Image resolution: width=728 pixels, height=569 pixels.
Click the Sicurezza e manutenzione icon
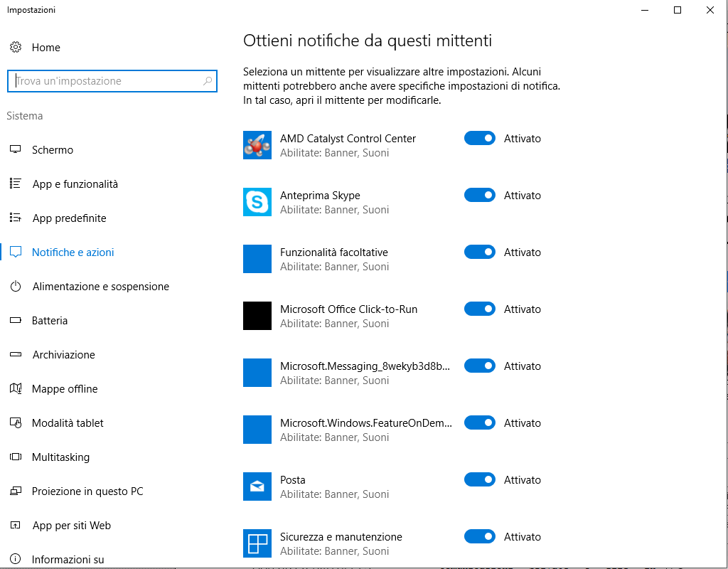(x=257, y=543)
